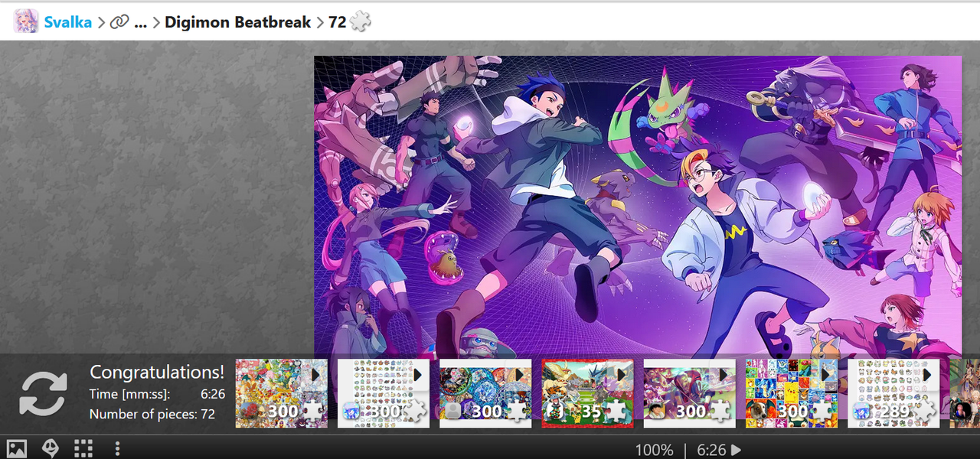
Task: Click play arrow on second sprite sheet thumbnail
Action: [x=418, y=375]
